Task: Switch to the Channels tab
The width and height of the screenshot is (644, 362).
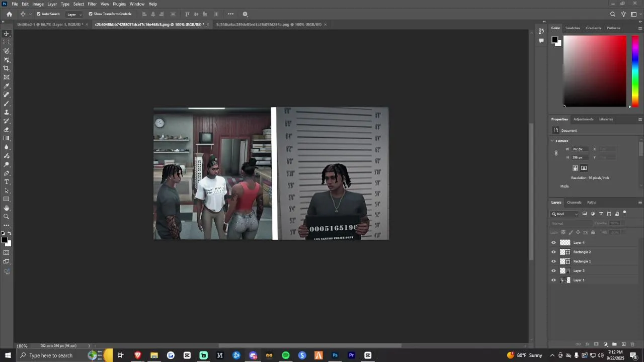Action: click(574, 202)
